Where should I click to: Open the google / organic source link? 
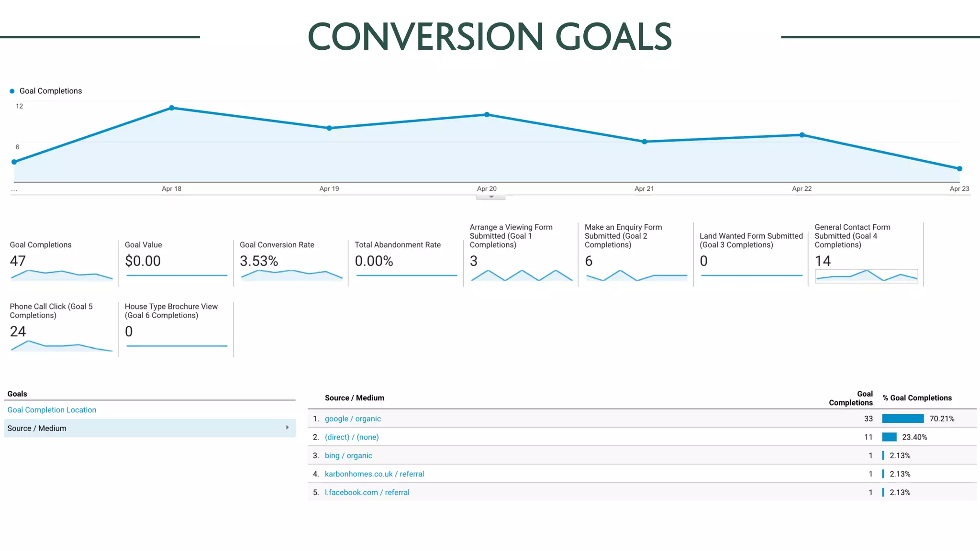pyautogui.click(x=353, y=419)
